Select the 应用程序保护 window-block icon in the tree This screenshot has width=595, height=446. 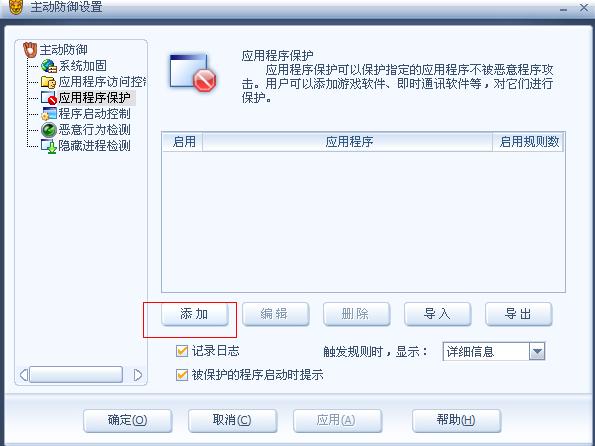click(49, 98)
